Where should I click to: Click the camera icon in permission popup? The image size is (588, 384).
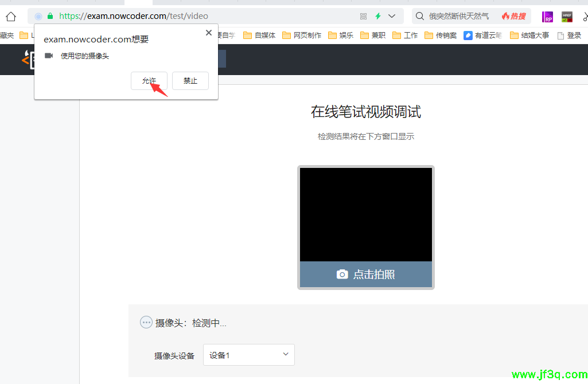click(x=49, y=56)
